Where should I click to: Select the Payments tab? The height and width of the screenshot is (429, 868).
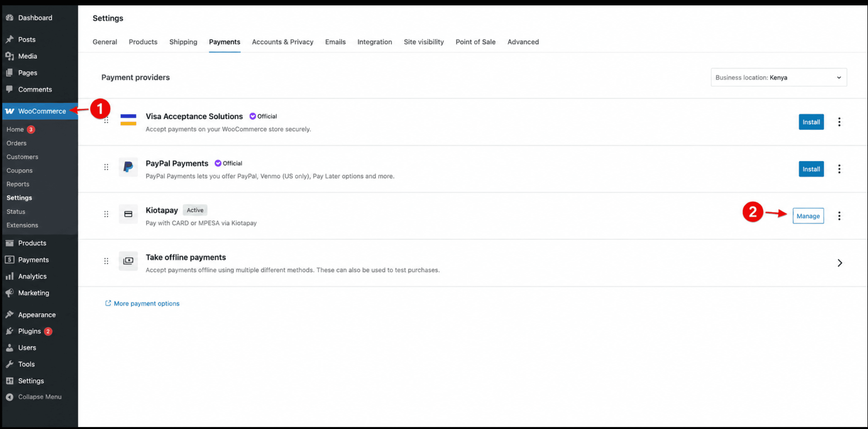point(225,42)
